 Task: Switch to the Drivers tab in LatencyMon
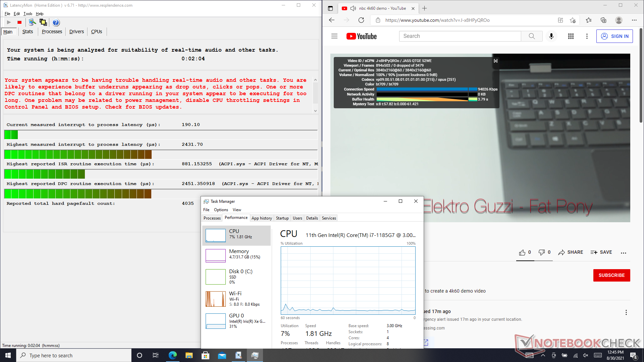[76, 32]
